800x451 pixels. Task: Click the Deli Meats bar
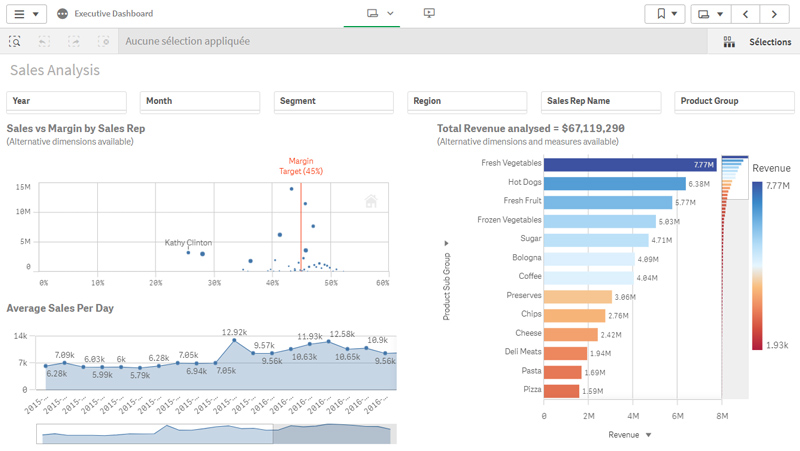pos(565,353)
